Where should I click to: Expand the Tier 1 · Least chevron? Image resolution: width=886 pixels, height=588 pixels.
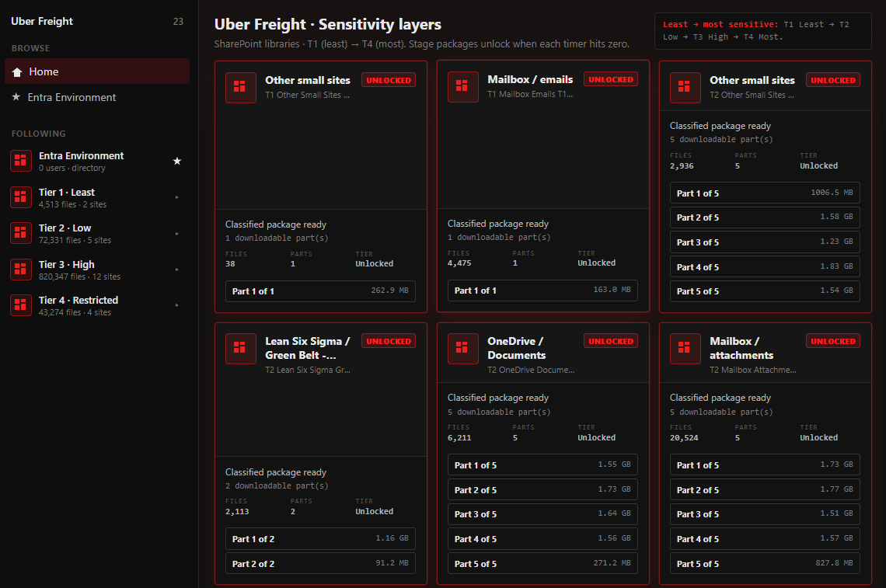[x=177, y=197]
